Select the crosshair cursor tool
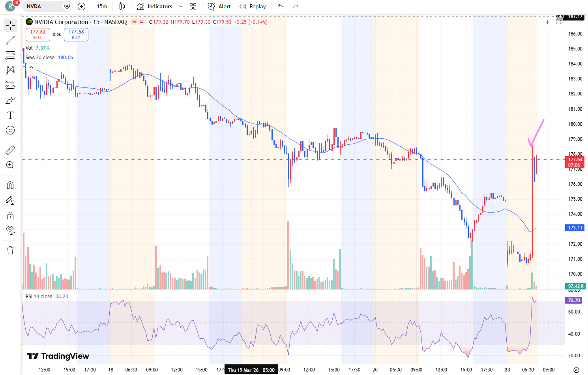 point(11,26)
